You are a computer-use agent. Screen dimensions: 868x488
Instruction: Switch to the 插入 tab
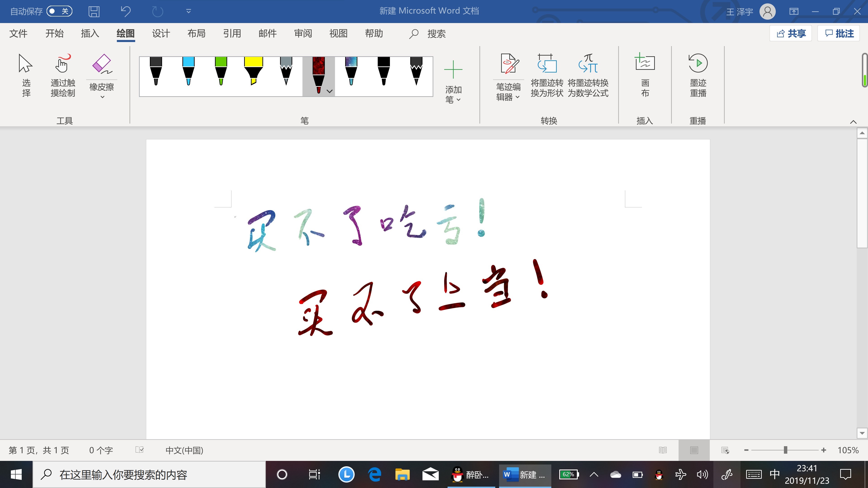(90, 33)
